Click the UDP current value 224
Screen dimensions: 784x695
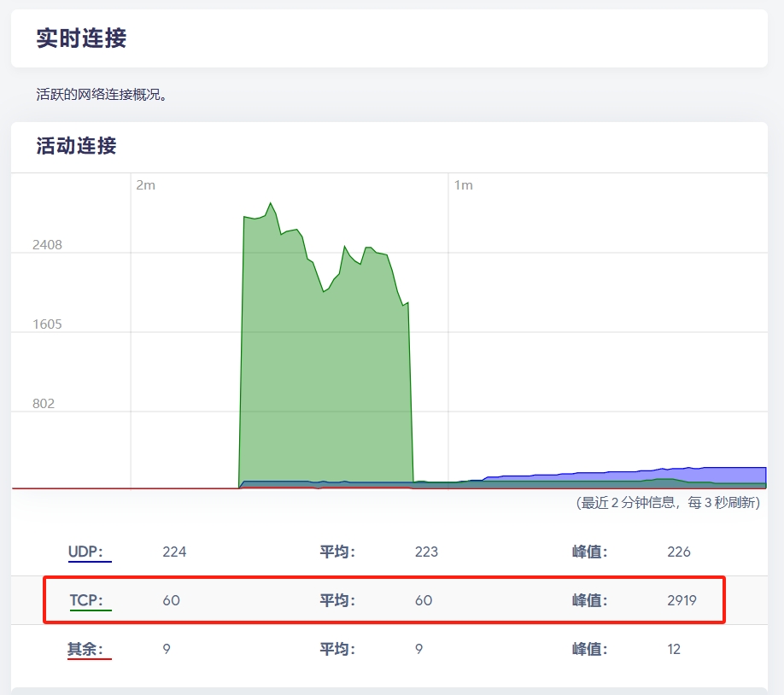click(x=174, y=552)
